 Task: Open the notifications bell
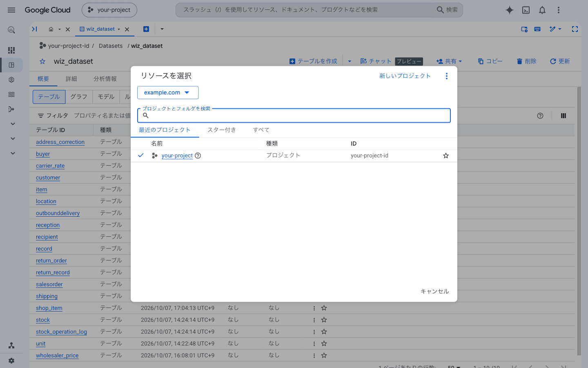[x=542, y=10]
